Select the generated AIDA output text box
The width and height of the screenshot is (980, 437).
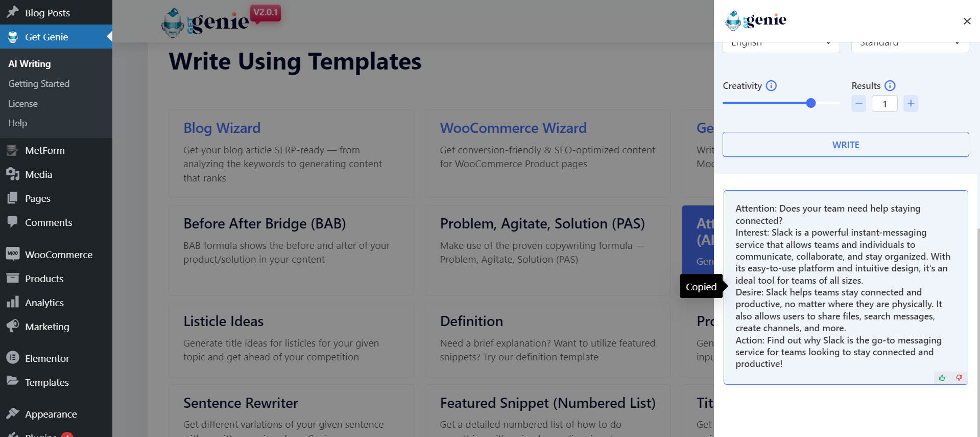coord(846,286)
